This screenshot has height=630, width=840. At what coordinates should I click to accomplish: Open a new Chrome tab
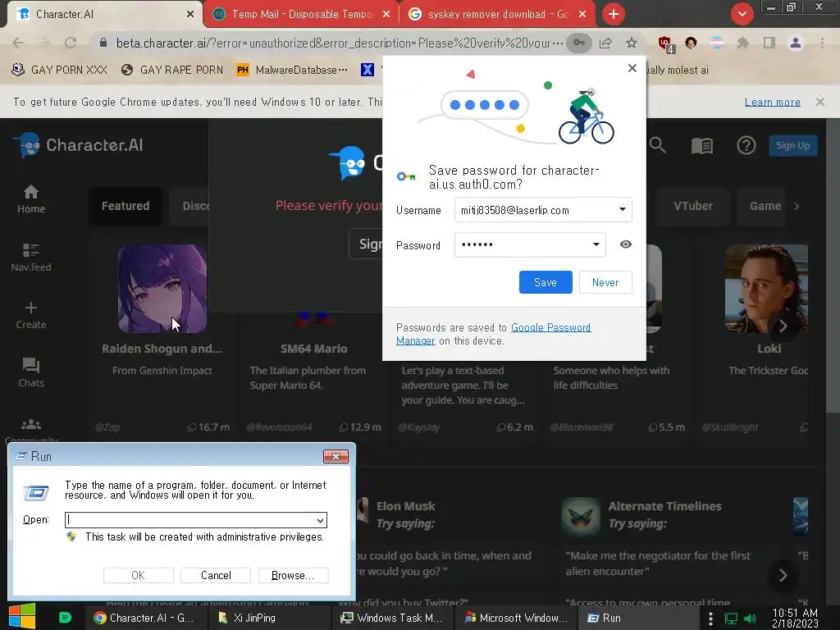click(614, 14)
